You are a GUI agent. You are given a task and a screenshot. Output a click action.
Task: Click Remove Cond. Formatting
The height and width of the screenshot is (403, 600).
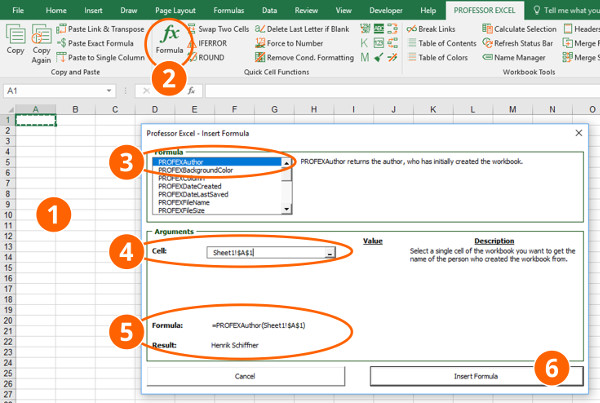point(305,58)
